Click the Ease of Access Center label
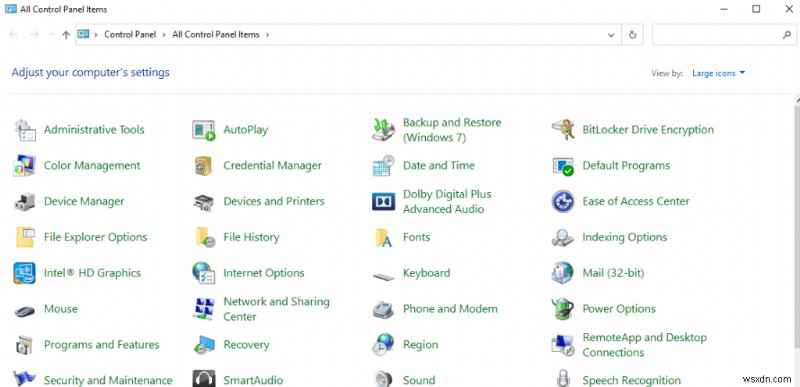Screen dimensions: 800x387 click(x=636, y=201)
